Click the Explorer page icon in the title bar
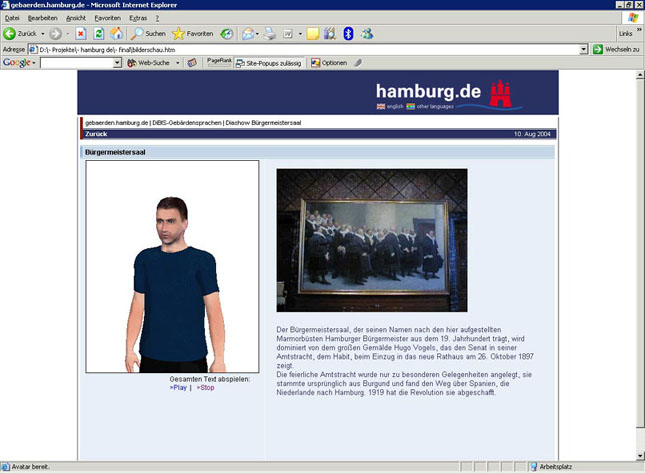 5,5
